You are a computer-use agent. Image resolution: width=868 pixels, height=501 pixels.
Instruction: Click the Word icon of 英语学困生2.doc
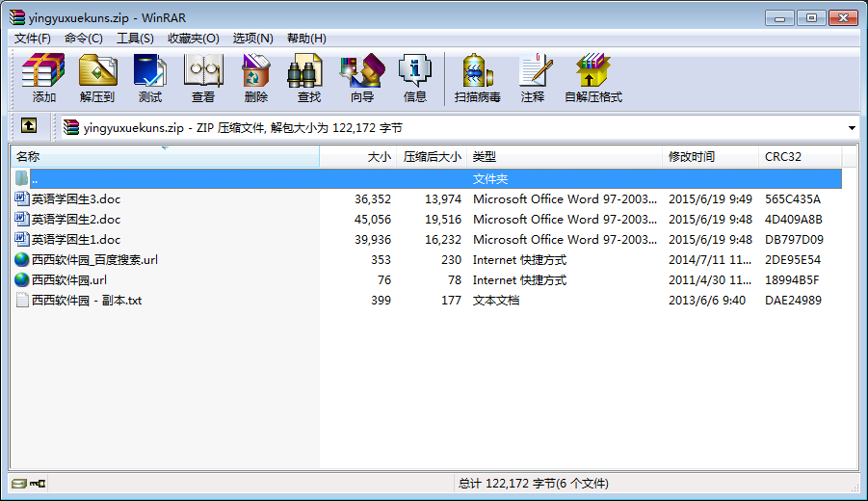[21, 219]
